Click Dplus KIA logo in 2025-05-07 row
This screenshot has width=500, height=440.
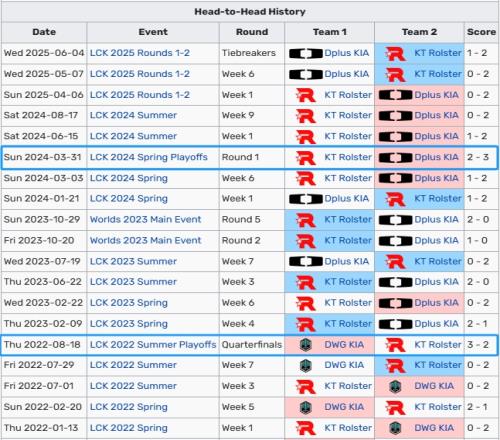[x=306, y=74]
